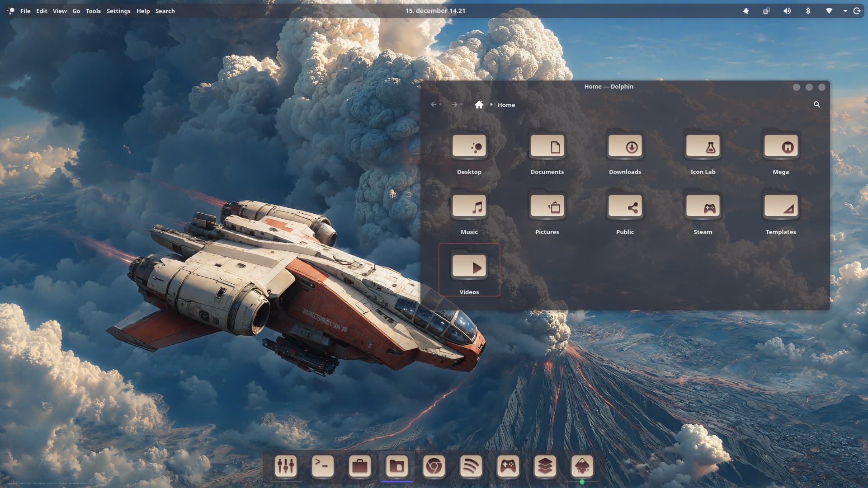Click the search magnifier in Dolphin
868x488 pixels.
click(x=816, y=104)
